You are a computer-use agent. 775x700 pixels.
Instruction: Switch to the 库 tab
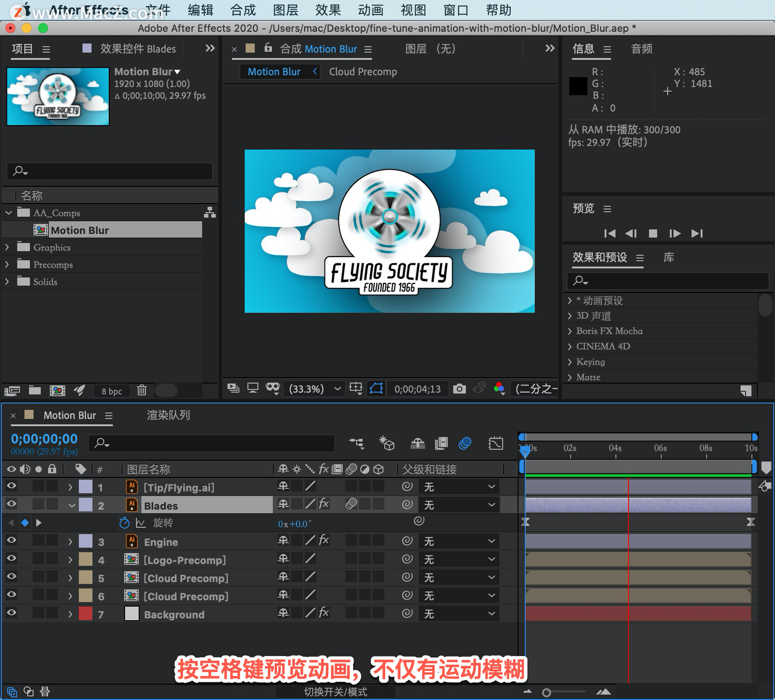click(x=668, y=258)
